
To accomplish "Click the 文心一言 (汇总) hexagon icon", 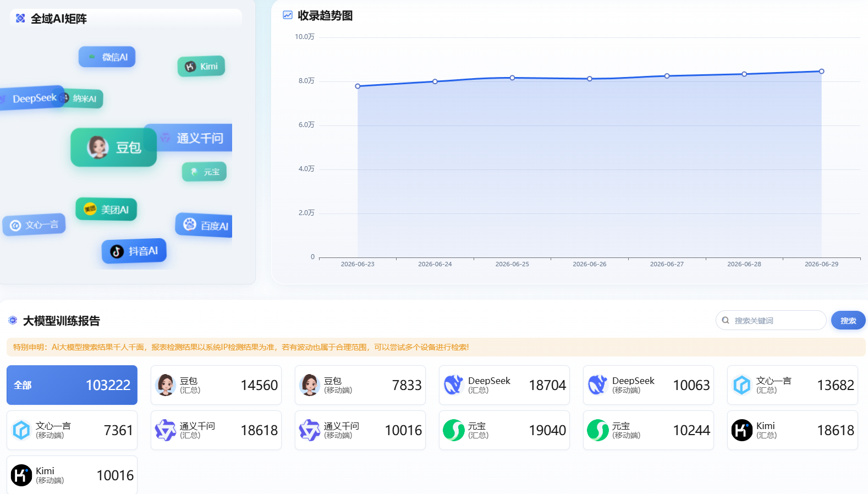I will tap(742, 385).
